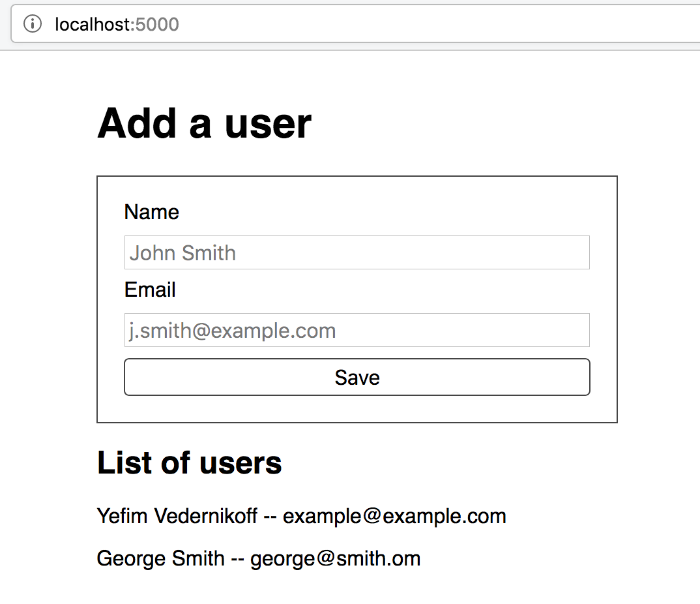Viewport: 700px width, 604px height.
Task: Focus the Name input with John Smith placeholder
Action: point(357,252)
